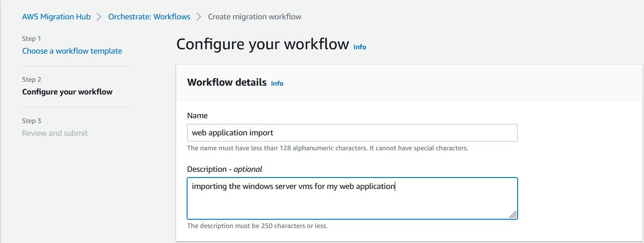Click the description 250 characters hint text
Screen dimensions: 644x243
(257, 226)
